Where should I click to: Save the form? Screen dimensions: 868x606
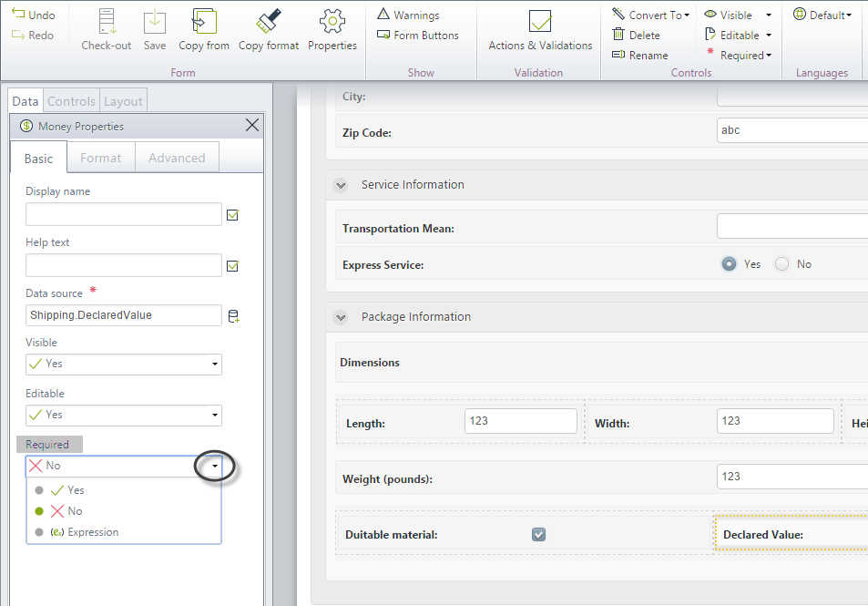point(155,29)
